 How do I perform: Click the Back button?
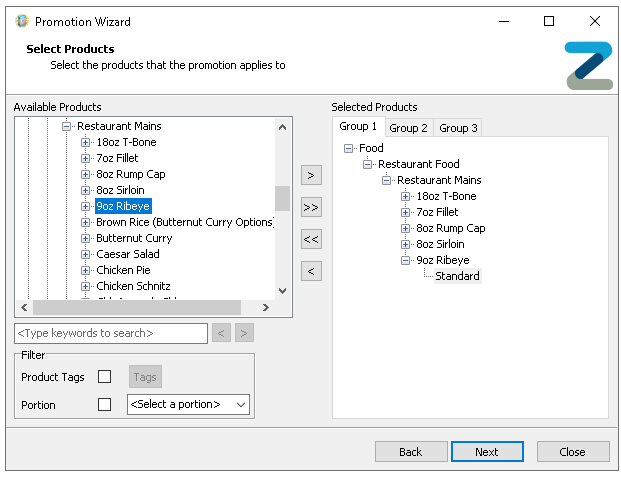tap(411, 452)
